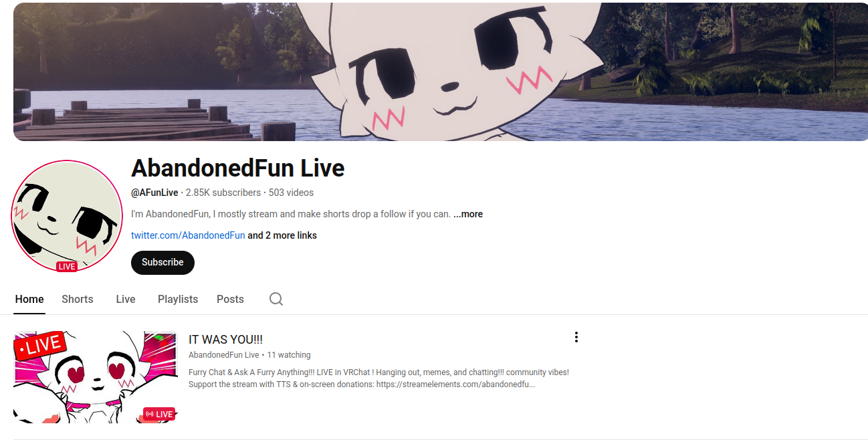The height and width of the screenshot is (442, 868).
Task: Click '2.85K subscribers' text
Action: point(223,193)
